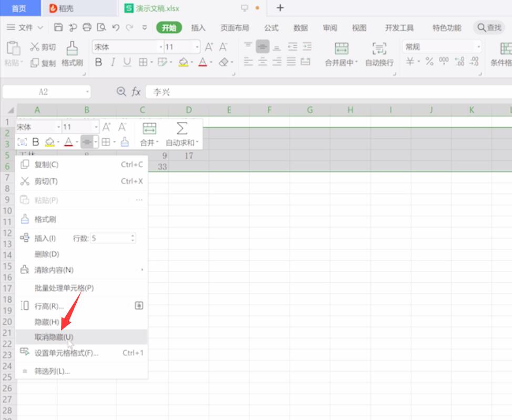Select Format Cells (设置单元格格式) in context menu
Viewport: 512px width, 420px height.
pos(81,353)
